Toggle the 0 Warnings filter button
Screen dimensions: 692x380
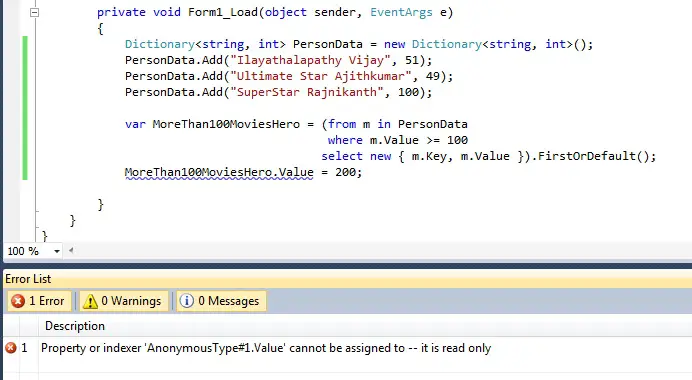(123, 301)
